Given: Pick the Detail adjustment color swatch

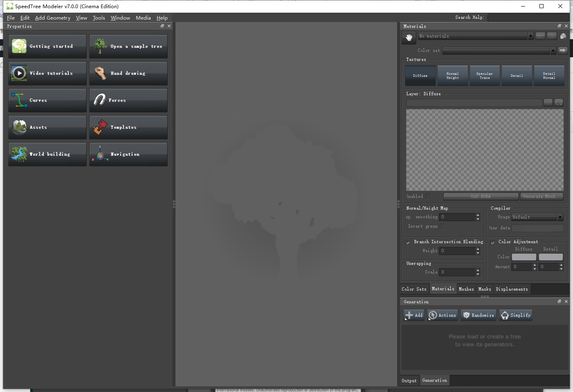Looking at the screenshot, I should (551, 257).
